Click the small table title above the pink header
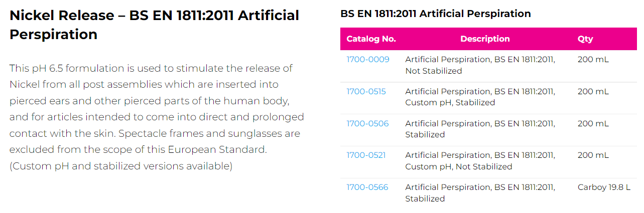 (435, 14)
